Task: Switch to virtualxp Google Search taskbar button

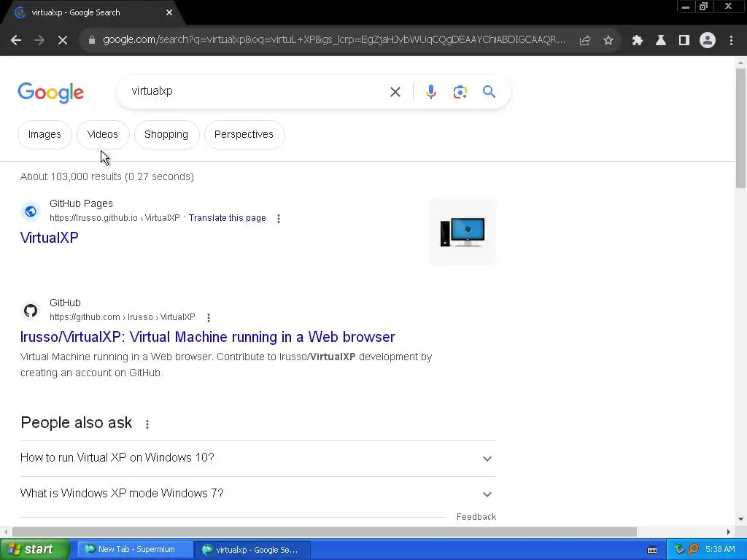Action: pos(252,550)
